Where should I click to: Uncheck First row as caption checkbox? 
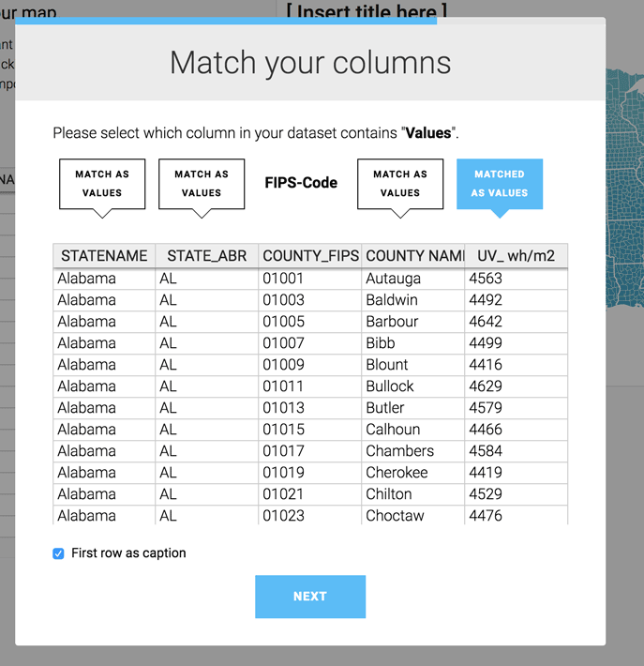coord(58,553)
